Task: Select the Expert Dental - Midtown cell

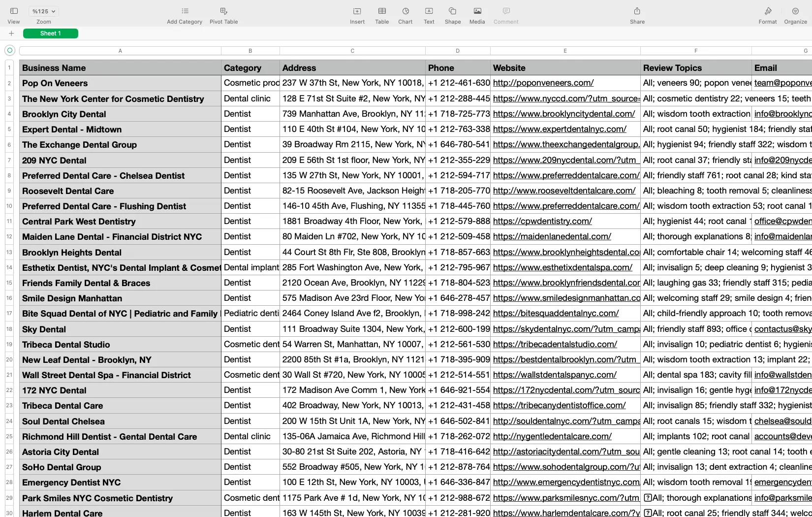Action: pos(120,129)
